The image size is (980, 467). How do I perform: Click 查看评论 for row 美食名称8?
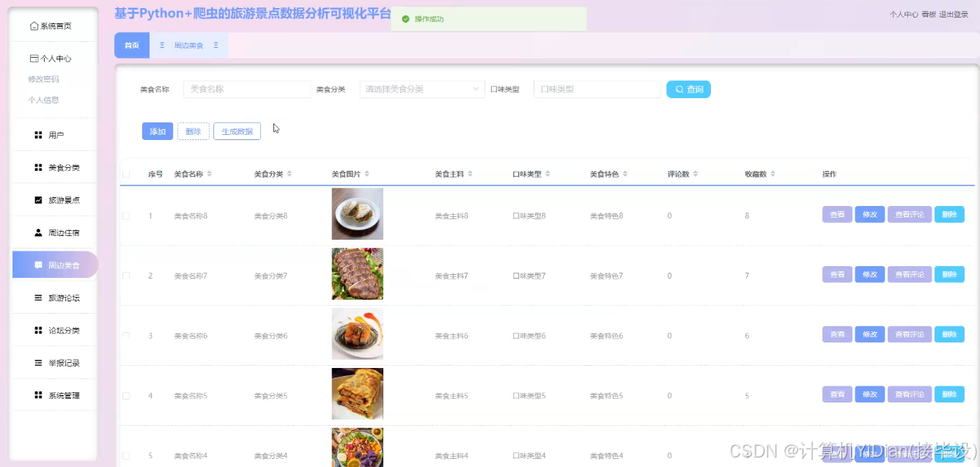coord(910,214)
